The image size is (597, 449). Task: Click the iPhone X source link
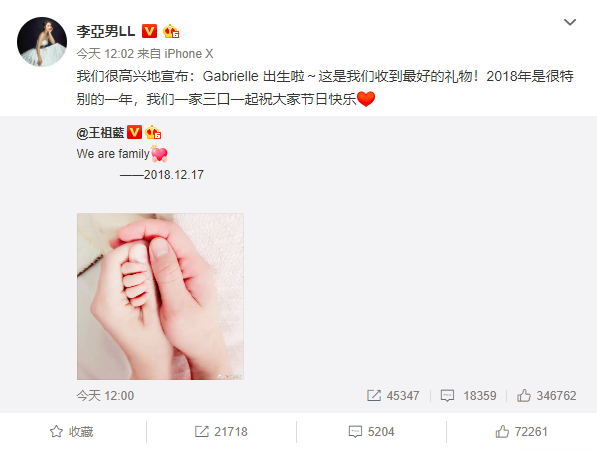point(188,54)
